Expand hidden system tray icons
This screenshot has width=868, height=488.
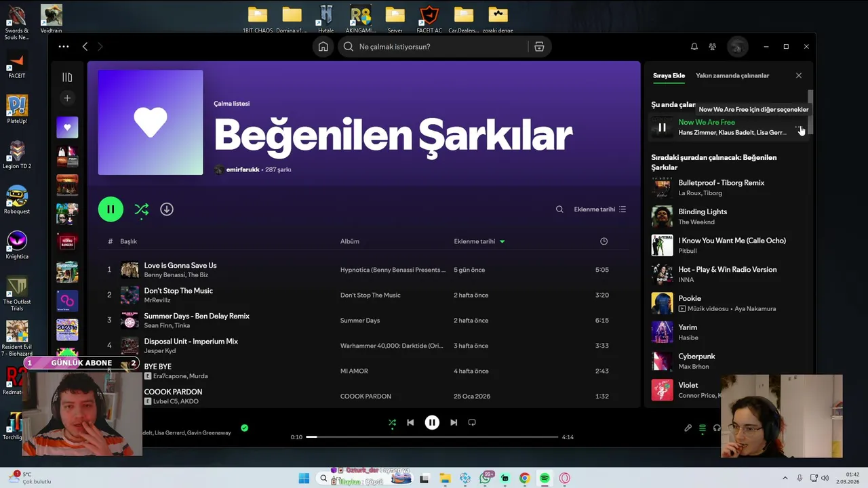785,478
